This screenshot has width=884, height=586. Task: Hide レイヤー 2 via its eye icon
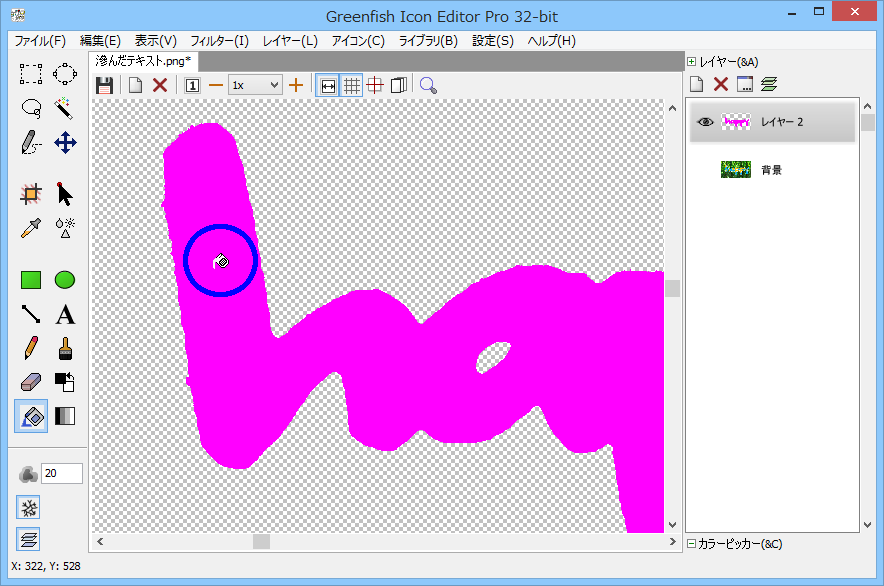click(x=705, y=121)
